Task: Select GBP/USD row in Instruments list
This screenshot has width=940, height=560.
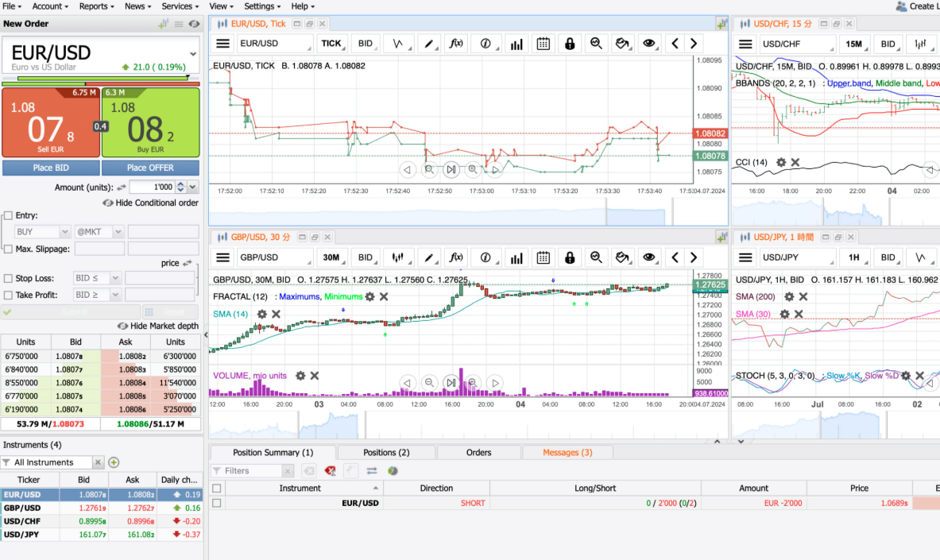Action: pos(101,508)
